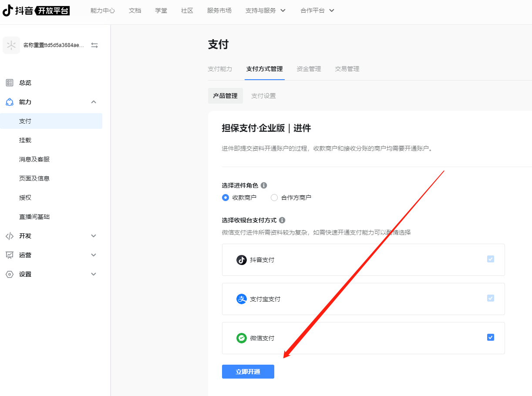The height and width of the screenshot is (396, 532).
Task: Click the 支付宝支付 logo icon
Action: coord(242,299)
